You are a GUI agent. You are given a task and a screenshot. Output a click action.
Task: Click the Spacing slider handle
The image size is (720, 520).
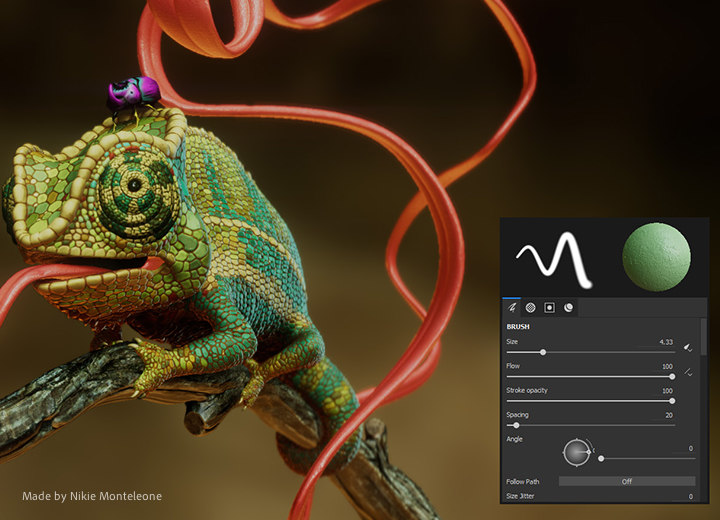pos(516,425)
